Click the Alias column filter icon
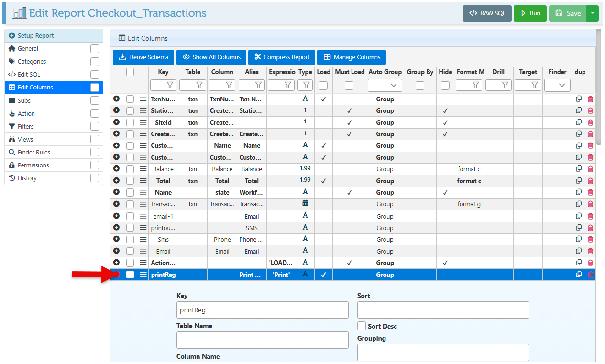The image size is (605, 364). click(x=258, y=85)
